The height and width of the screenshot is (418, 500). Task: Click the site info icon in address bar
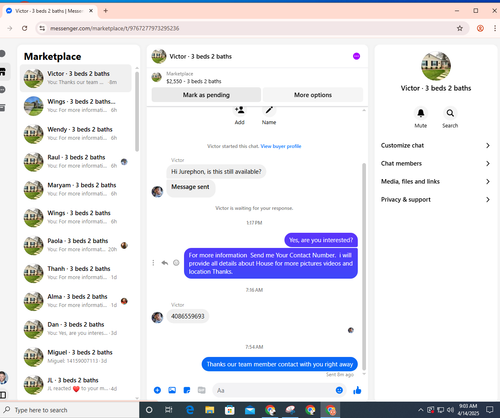click(42, 28)
